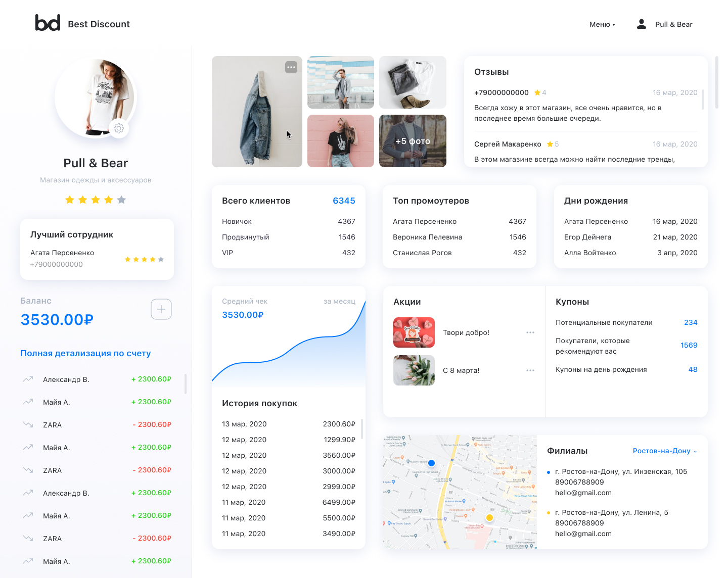Select promoter Вероника Пелевина
This screenshot has height=578, width=728.
[460, 237]
